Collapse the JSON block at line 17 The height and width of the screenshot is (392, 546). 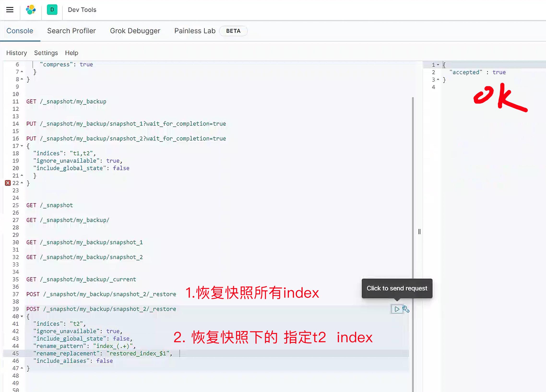pyautogui.click(x=22, y=146)
